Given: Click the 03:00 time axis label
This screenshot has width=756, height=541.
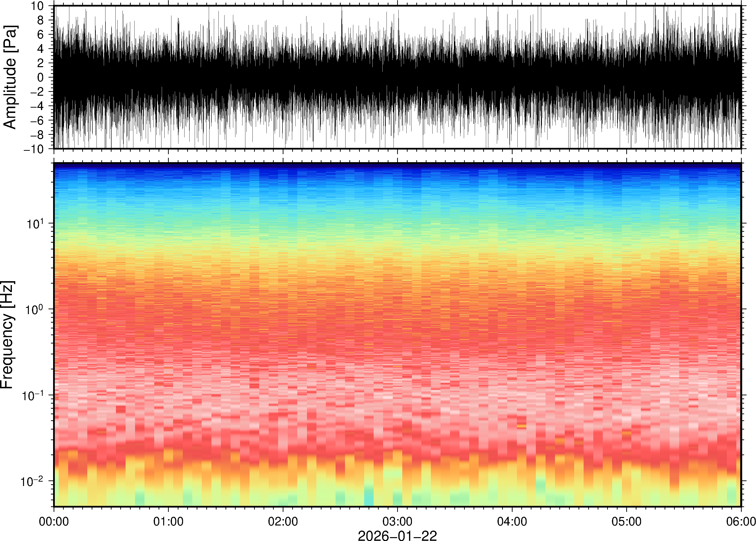Looking at the screenshot, I should (397, 521).
